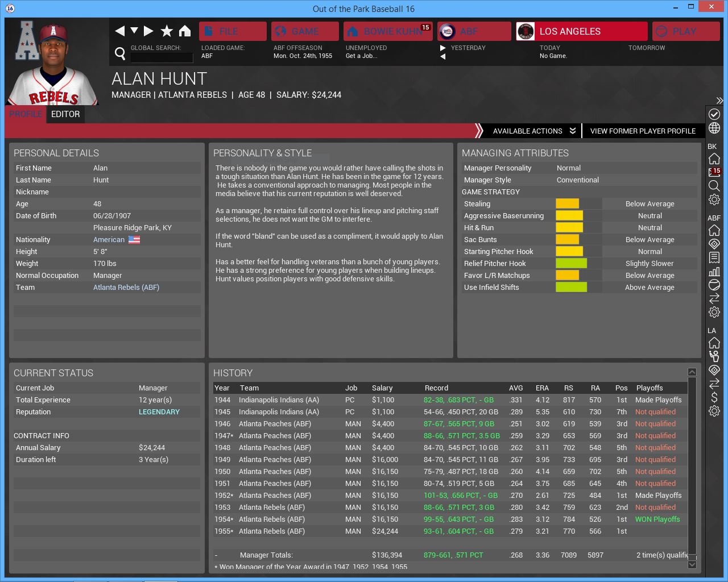Open the GAME menu
Viewport: 728px width, 582px height.
(305, 31)
